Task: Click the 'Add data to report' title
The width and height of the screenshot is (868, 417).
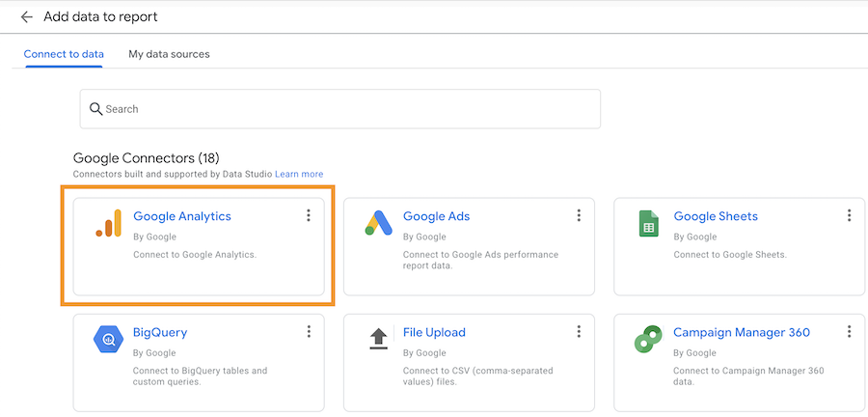Action: coord(100,17)
